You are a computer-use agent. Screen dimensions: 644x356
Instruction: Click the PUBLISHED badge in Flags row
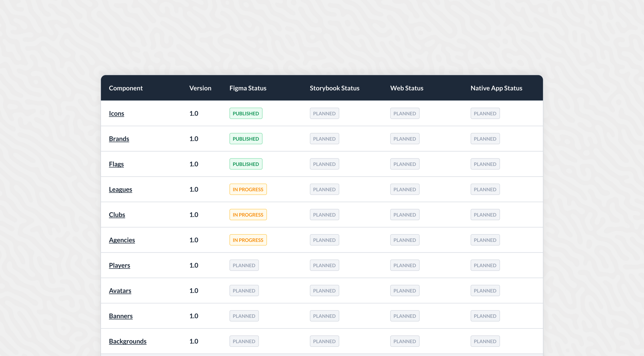246,164
